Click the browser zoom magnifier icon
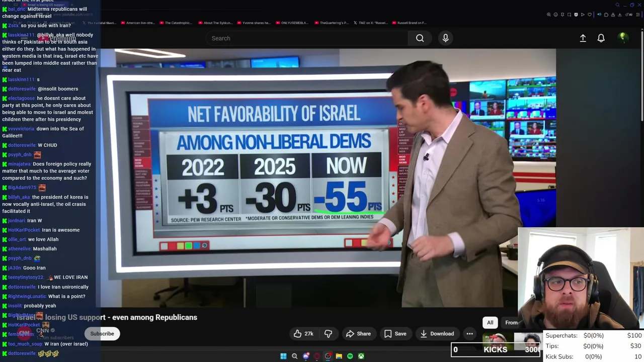 click(x=549, y=15)
